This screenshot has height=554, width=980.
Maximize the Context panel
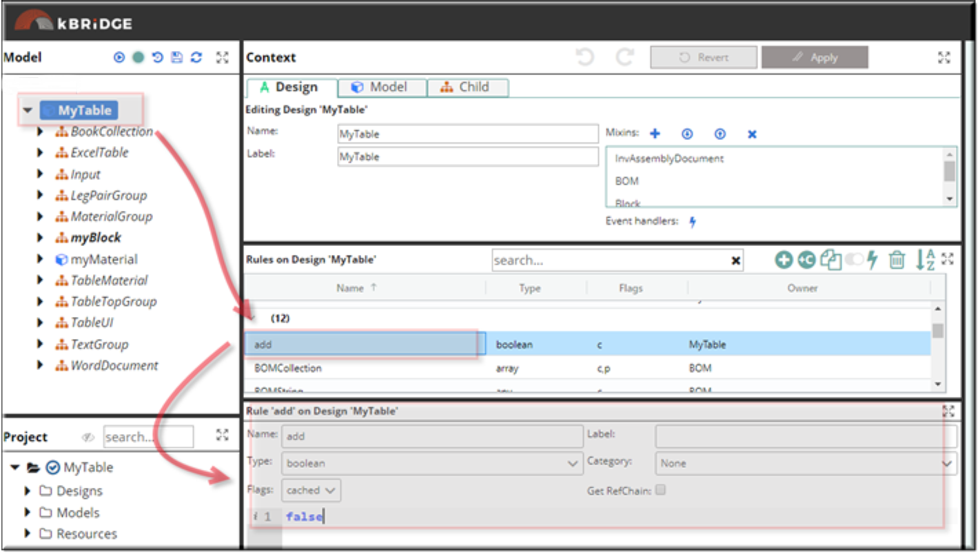coord(944,58)
